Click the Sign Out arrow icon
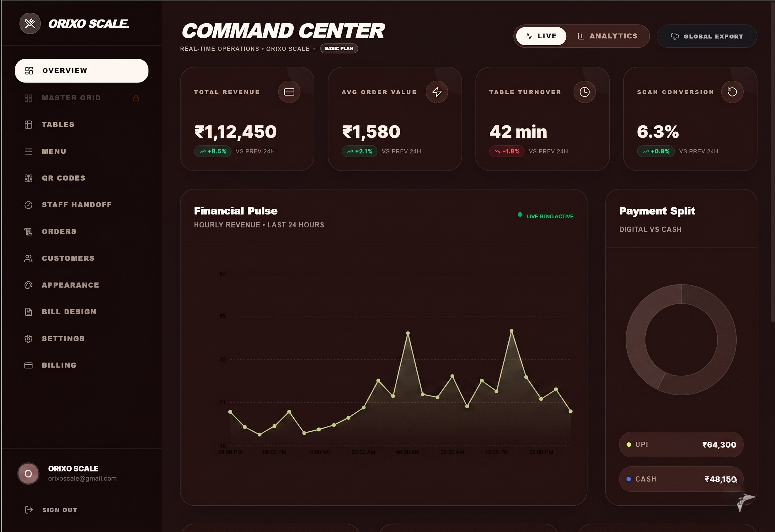Viewport: 775px width, 532px height. (x=29, y=510)
